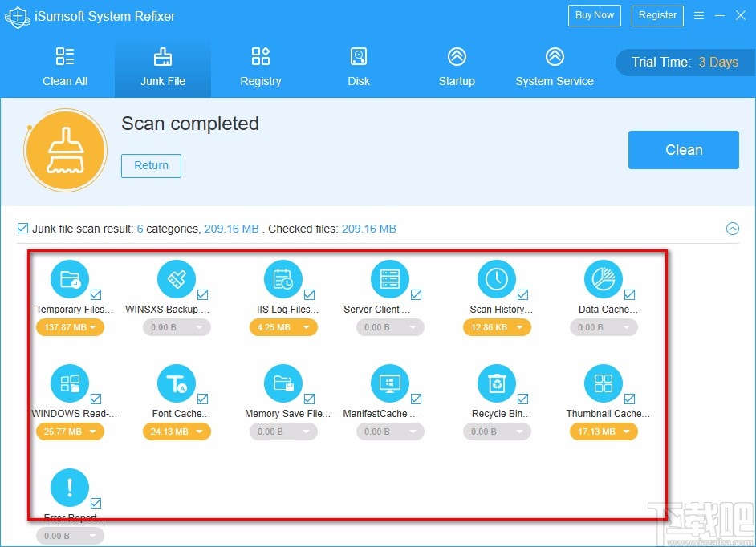Uncheck the IIS Log Files checkbox
This screenshot has width=756, height=547.
310,294
